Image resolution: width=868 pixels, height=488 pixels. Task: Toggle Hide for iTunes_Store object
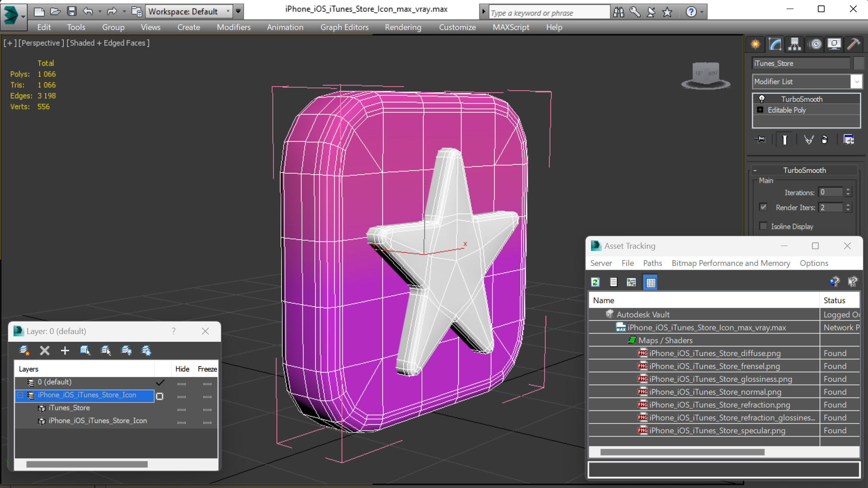pyautogui.click(x=182, y=409)
